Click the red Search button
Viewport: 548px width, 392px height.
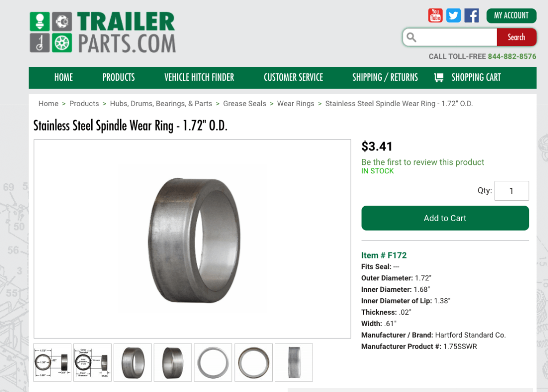tap(516, 37)
